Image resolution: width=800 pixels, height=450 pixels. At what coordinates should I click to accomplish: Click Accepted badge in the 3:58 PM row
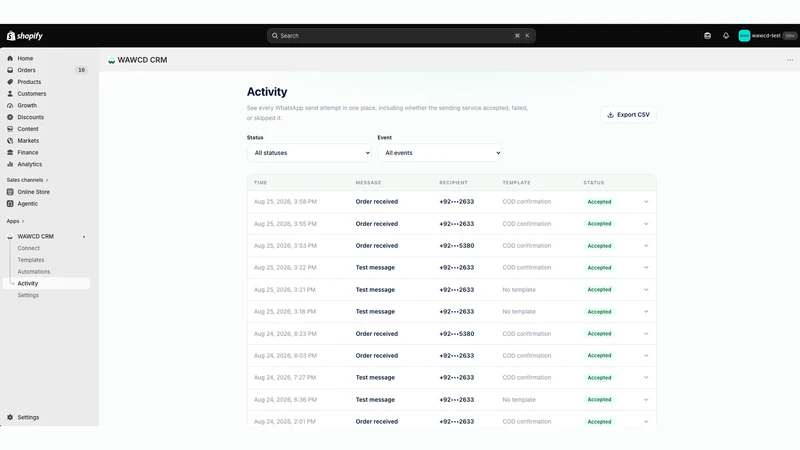[599, 202]
